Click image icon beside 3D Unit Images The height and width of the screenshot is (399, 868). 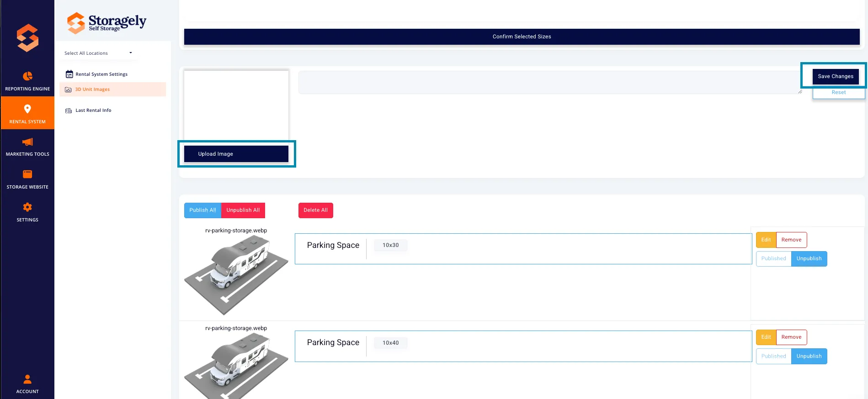click(68, 89)
